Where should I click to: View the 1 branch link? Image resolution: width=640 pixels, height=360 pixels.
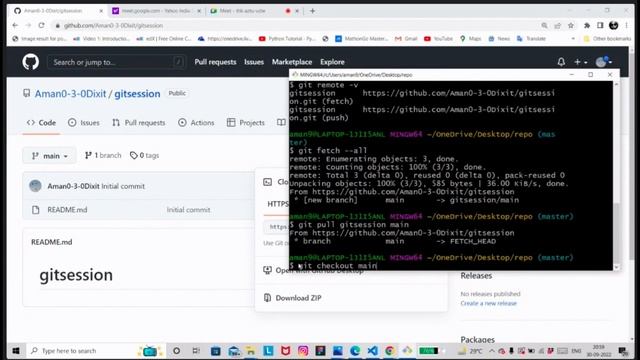coord(103,156)
